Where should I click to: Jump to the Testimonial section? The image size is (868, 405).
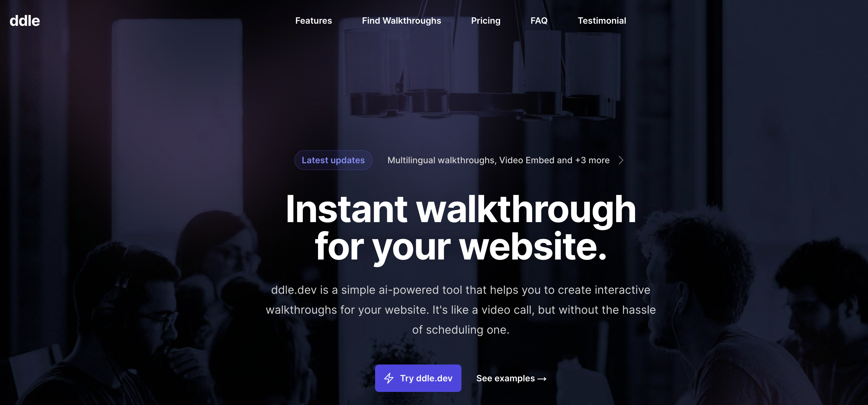(602, 21)
